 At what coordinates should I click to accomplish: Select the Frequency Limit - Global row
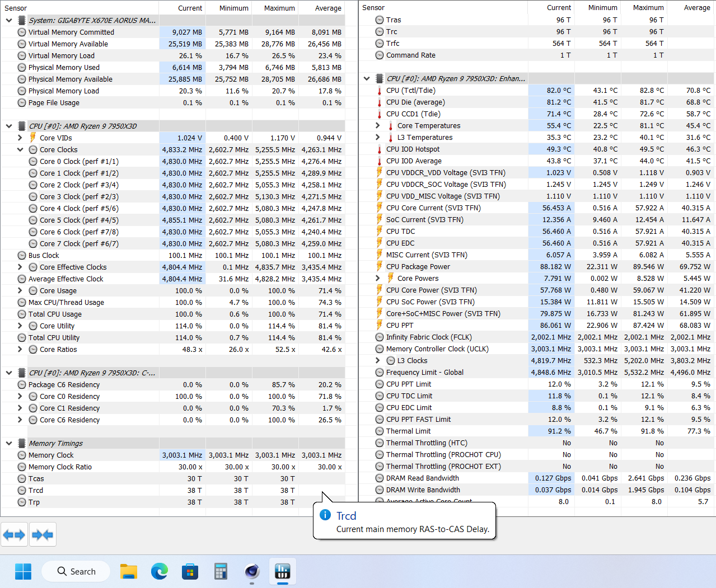[537, 373]
